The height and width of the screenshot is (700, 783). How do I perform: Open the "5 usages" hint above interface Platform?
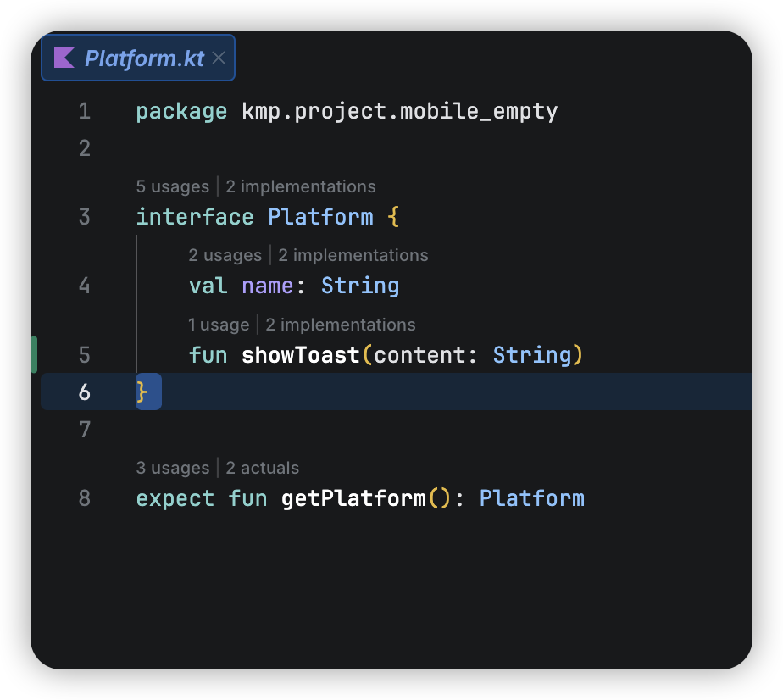pos(172,186)
